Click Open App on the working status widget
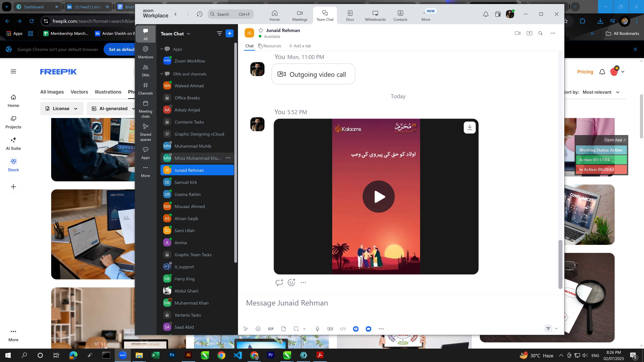 [615, 140]
